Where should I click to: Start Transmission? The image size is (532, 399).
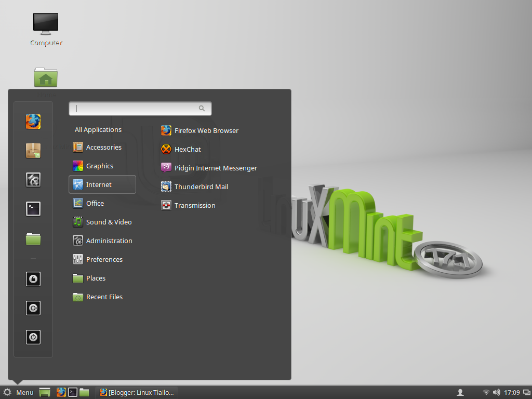tap(195, 205)
